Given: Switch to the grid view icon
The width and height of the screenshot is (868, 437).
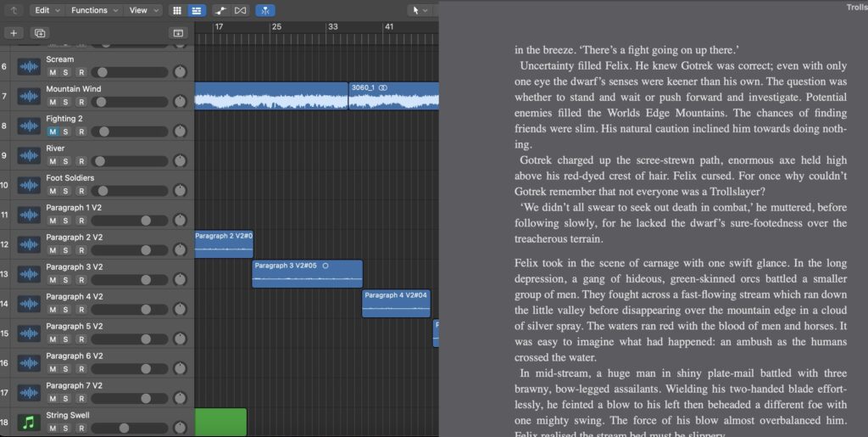Looking at the screenshot, I should point(177,10).
